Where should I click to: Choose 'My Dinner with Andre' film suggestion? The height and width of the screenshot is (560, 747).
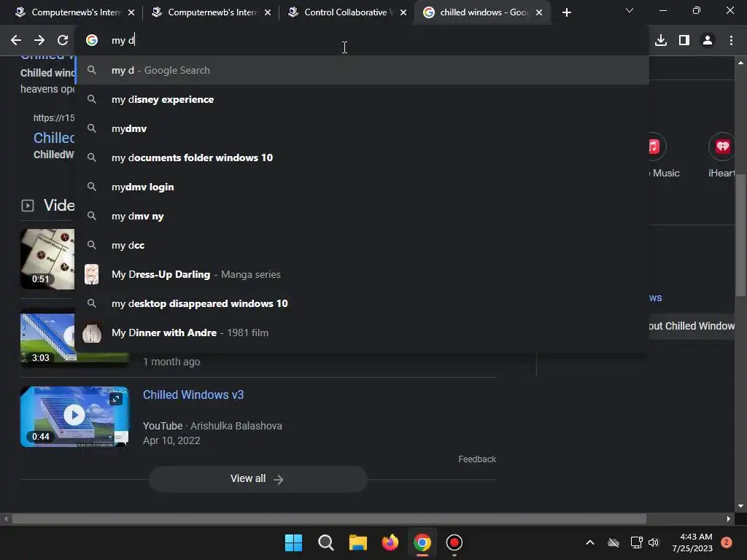(362, 332)
